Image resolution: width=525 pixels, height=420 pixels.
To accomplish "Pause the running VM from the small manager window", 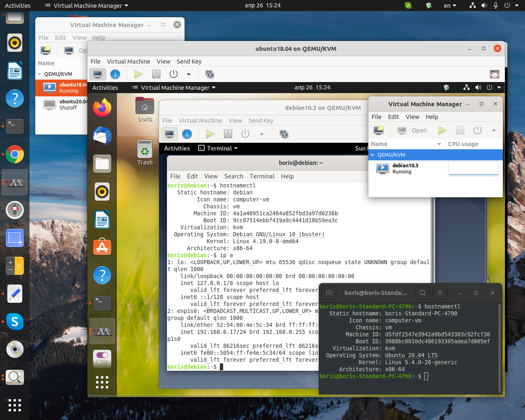I will pyautogui.click(x=460, y=130).
